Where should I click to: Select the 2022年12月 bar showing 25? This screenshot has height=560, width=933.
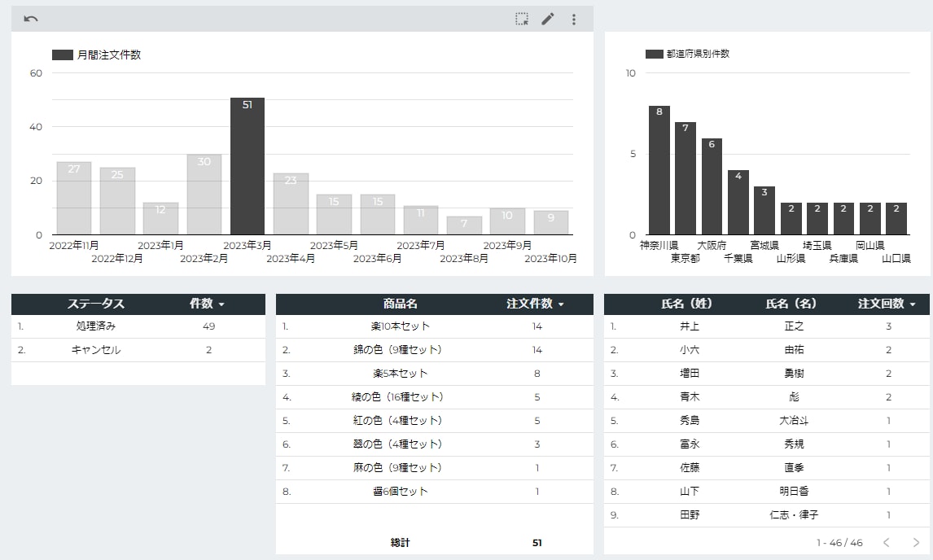[117, 201]
